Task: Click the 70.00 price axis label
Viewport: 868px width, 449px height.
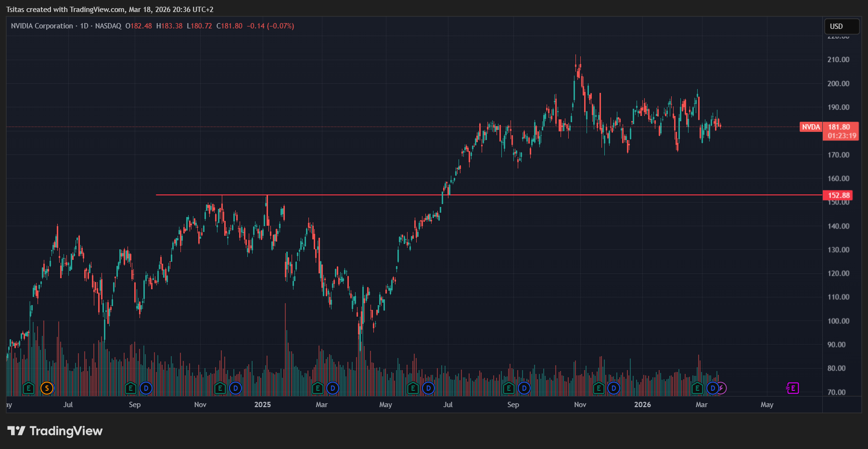Action: tap(836, 392)
